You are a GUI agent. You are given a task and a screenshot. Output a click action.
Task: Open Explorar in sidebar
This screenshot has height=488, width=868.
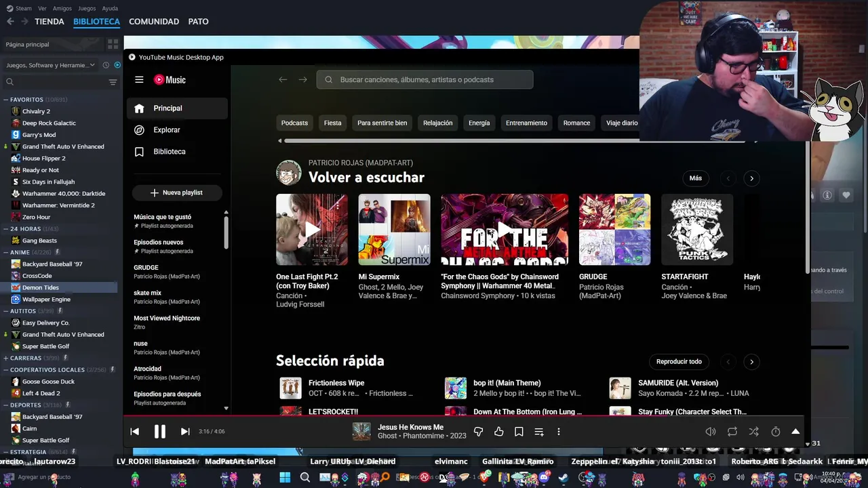[177, 130]
